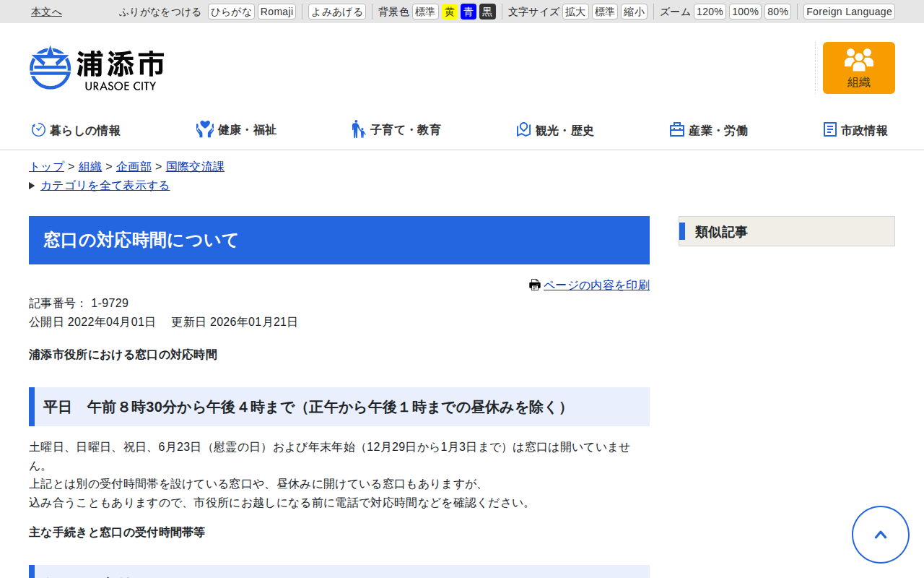Go to 企画部 breadcrumb link
Viewport: 924px width, 578px height.
point(134,167)
